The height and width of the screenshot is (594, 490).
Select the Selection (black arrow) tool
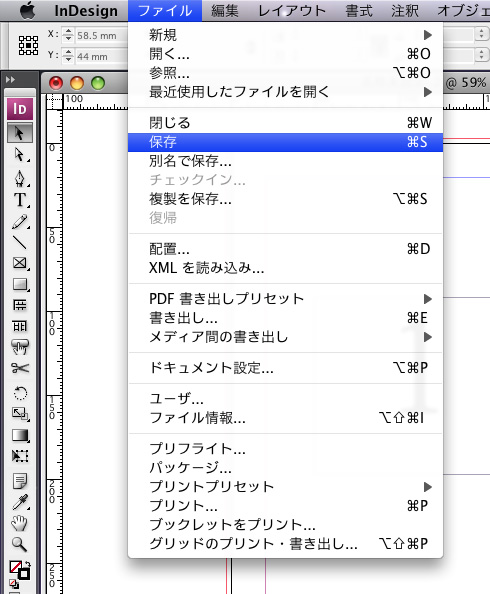[19, 133]
